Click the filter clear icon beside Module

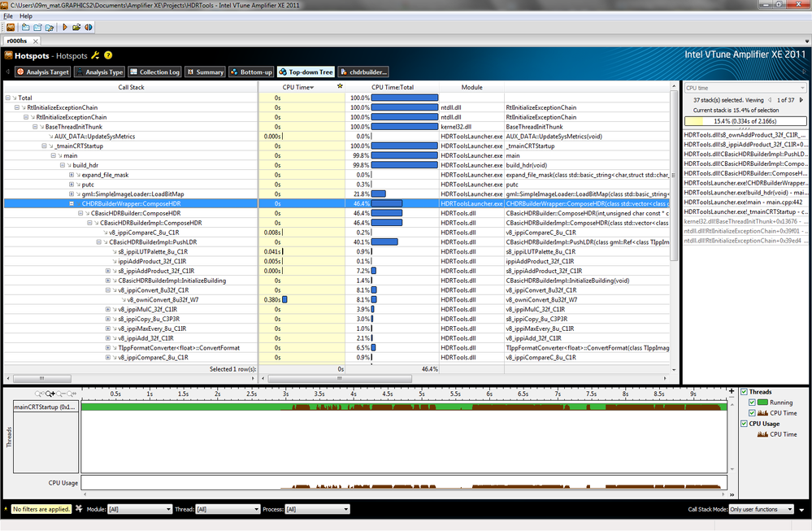click(79, 509)
